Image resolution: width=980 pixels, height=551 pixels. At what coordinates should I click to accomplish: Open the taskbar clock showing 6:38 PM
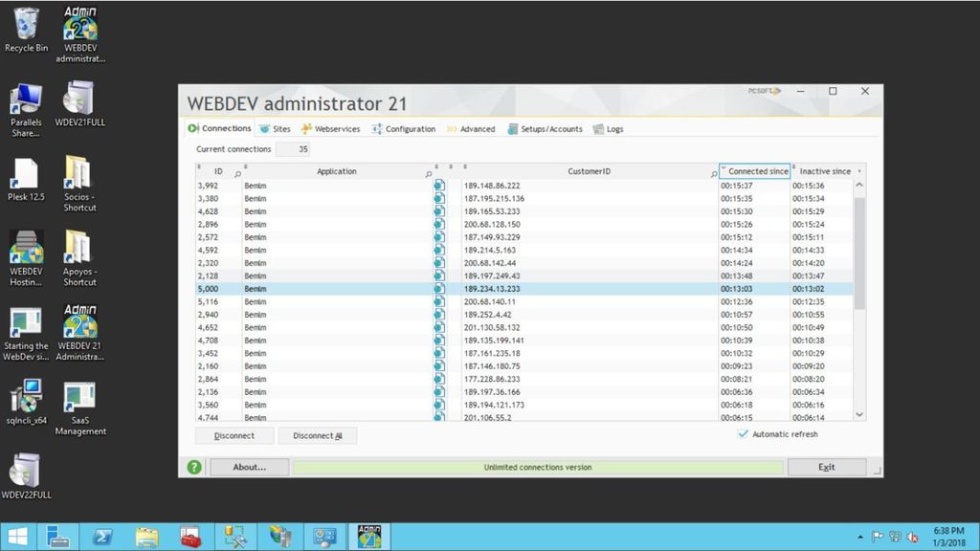(948, 537)
